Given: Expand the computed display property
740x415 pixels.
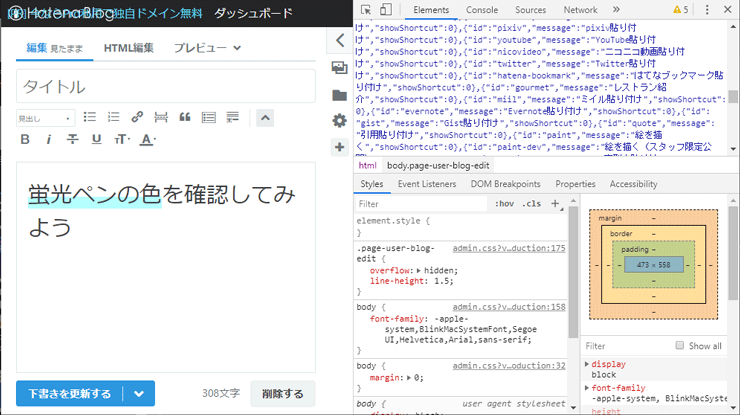Looking at the screenshot, I should 587,364.
